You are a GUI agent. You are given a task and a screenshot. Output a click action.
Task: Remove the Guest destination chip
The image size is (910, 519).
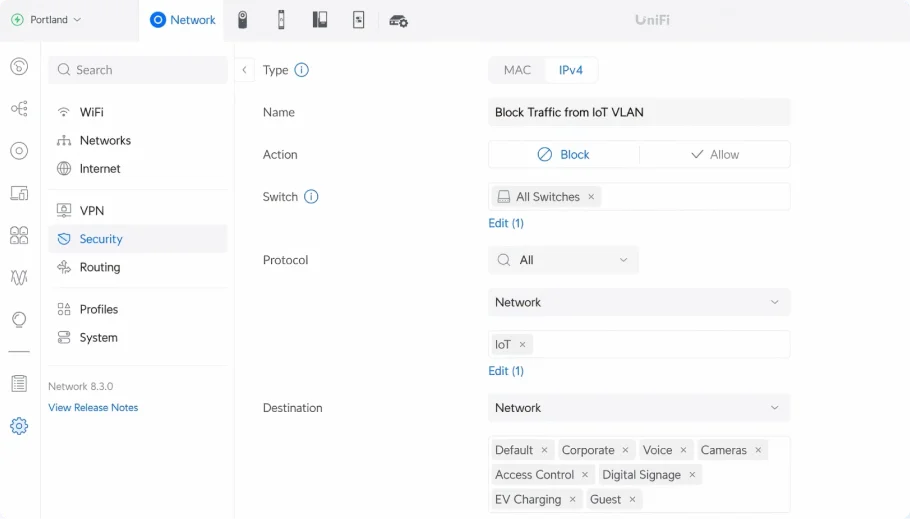point(632,499)
